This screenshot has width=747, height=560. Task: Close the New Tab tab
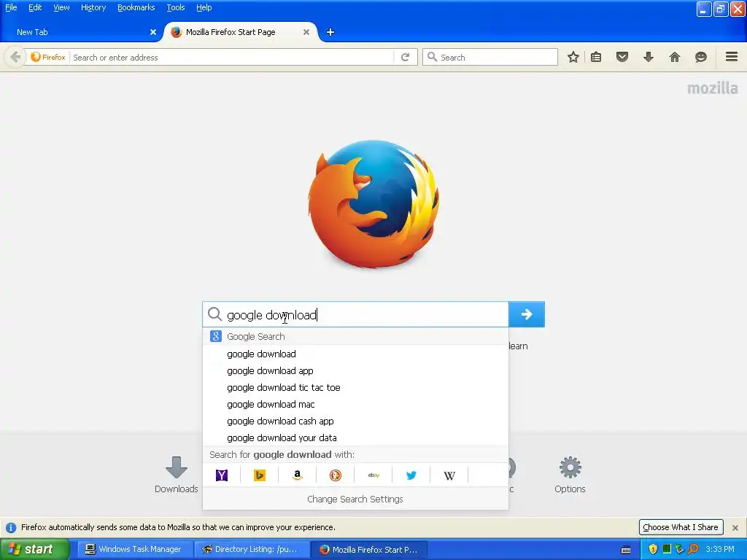click(153, 32)
